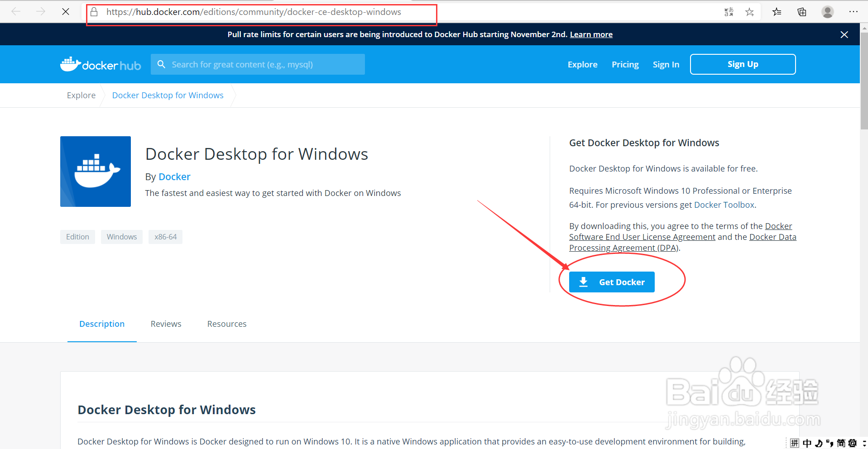Click the x86-64 tag
This screenshot has width=868, height=449.
coord(165,237)
